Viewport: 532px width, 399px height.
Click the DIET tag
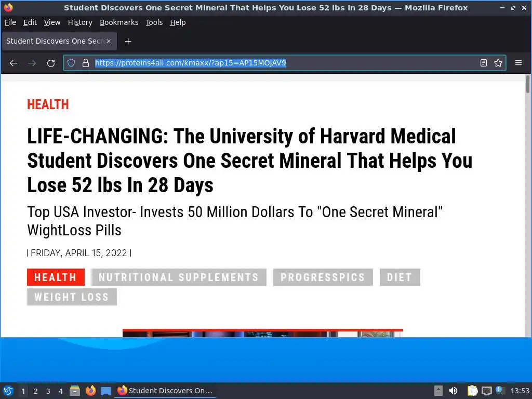[x=400, y=277]
